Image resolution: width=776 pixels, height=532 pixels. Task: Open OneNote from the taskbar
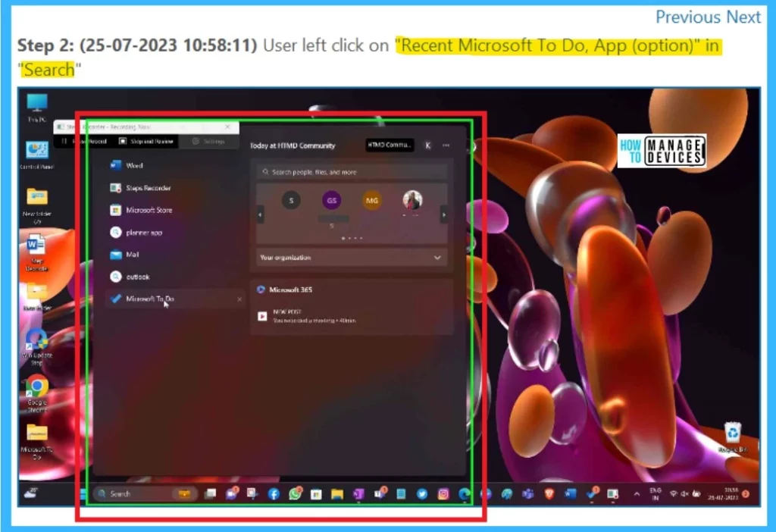[x=358, y=494]
